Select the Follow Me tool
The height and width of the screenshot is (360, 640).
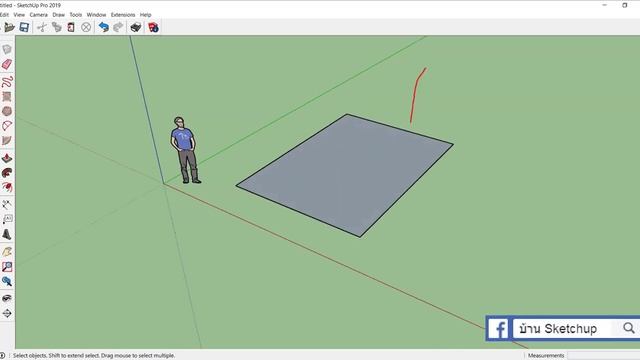(x=7, y=173)
